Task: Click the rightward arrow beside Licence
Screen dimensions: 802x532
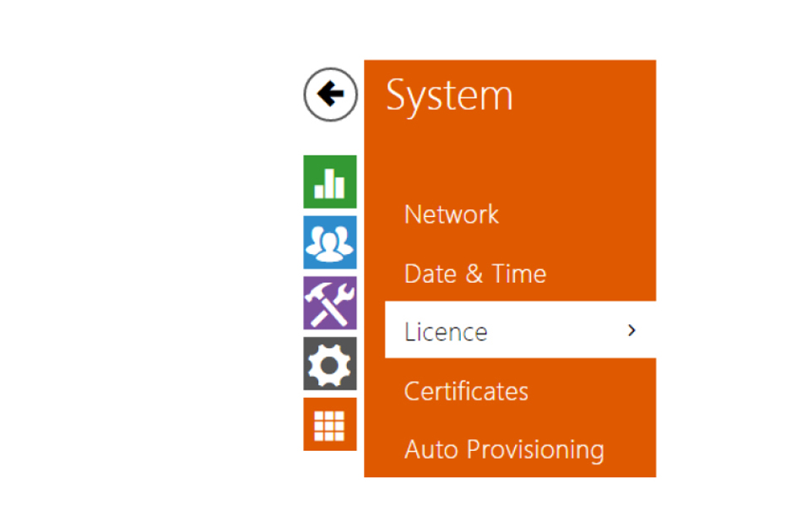Action: 631,331
